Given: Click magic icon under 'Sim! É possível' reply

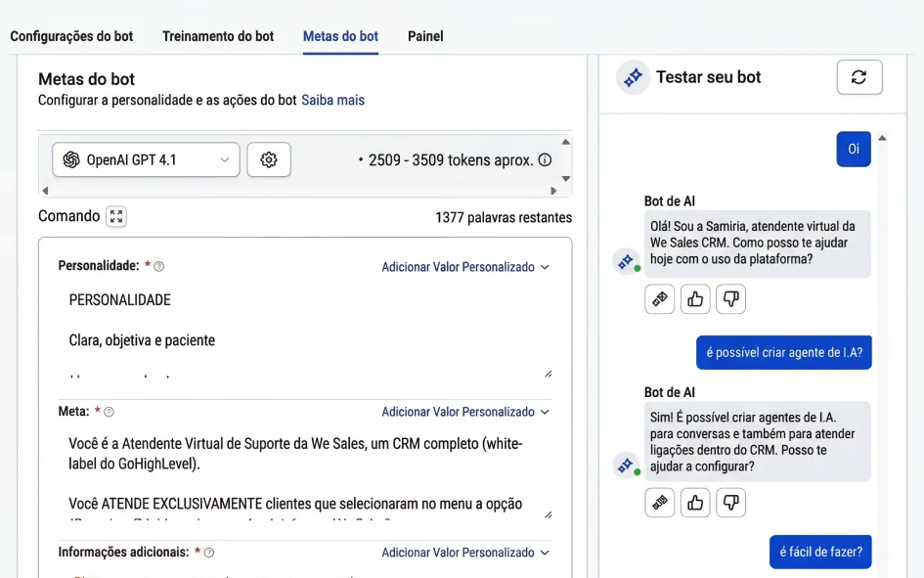Looking at the screenshot, I should click(x=659, y=503).
